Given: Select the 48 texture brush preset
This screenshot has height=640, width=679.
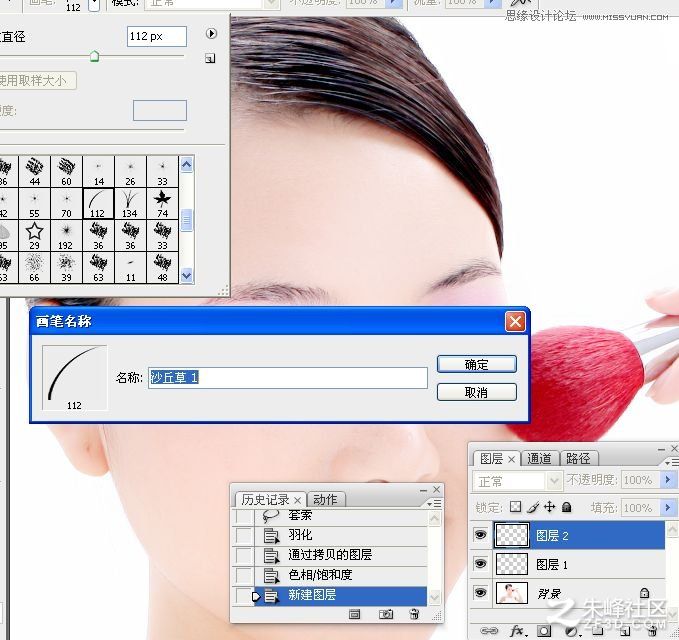Looking at the screenshot, I should [x=162, y=268].
